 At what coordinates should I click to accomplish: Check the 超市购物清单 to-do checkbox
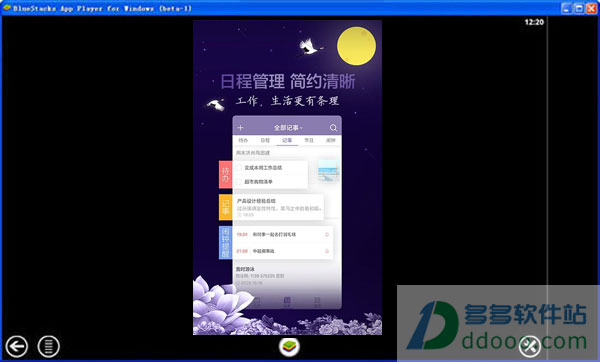[239, 182]
